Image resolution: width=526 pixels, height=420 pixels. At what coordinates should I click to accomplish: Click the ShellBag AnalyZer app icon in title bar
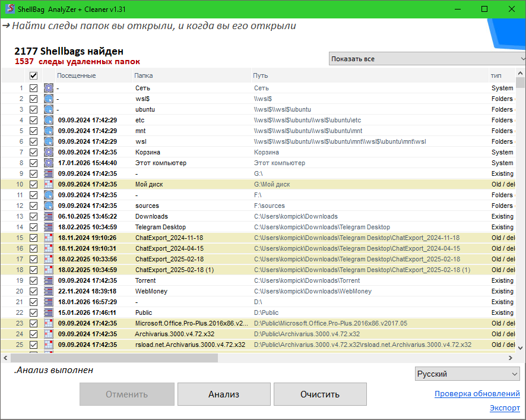coord(9,9)
